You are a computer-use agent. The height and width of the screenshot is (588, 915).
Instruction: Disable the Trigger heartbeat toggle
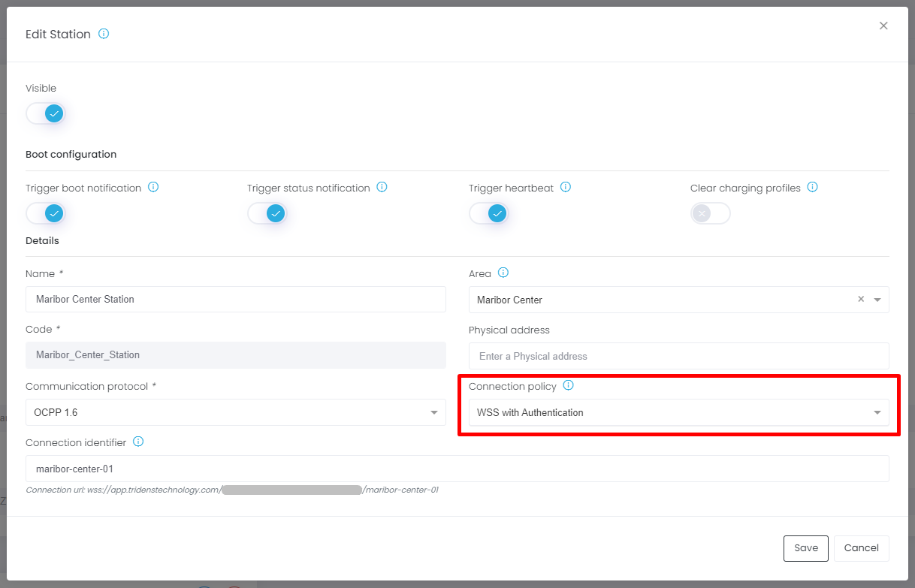(489, 213)
